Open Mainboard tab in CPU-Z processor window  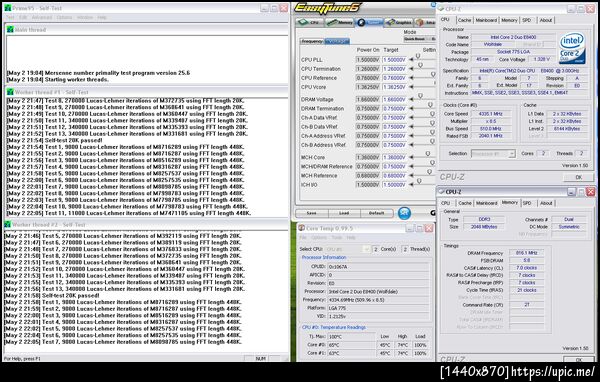coord(486,20)
